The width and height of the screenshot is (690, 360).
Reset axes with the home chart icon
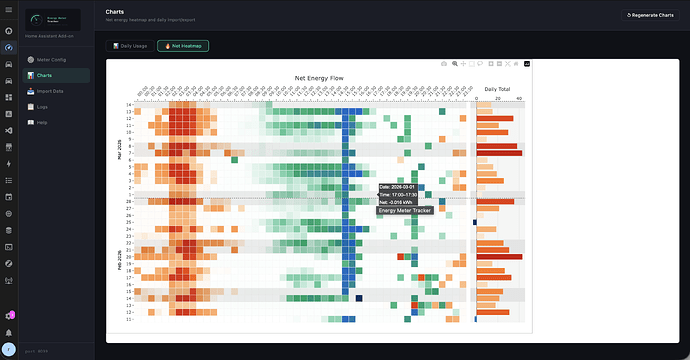(x=516, y=64)
